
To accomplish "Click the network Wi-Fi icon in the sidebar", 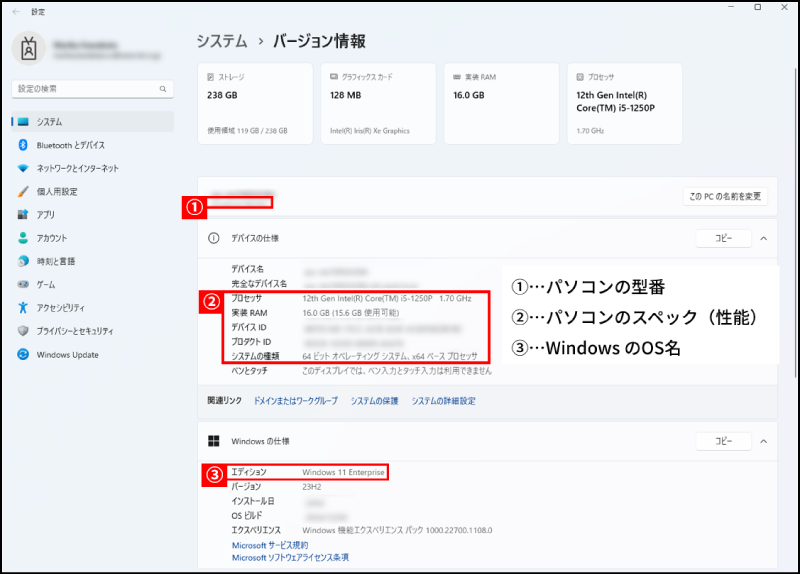I will point(23,168).
